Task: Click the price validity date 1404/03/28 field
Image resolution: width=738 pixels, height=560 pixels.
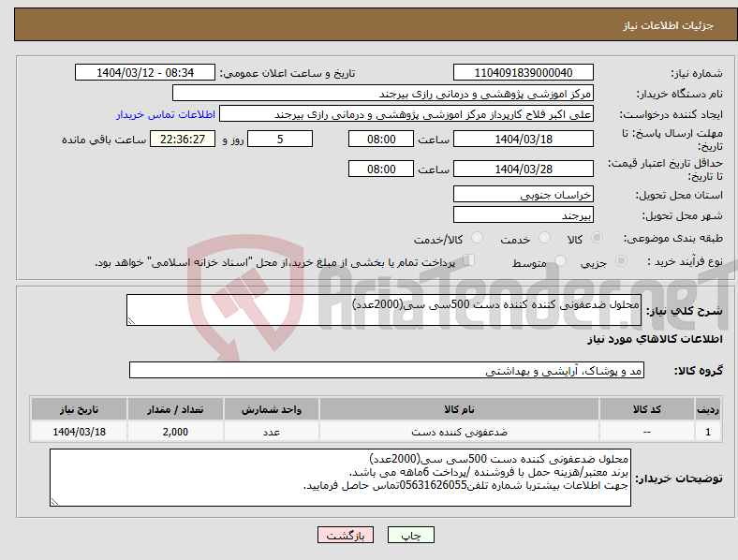Action: click(x=523, y=169)
